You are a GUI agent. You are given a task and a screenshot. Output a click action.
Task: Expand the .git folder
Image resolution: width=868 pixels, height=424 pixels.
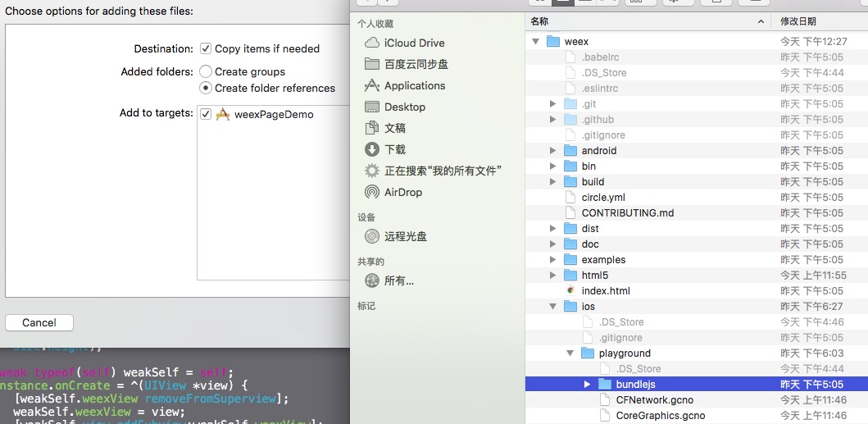tap(552, 103)
